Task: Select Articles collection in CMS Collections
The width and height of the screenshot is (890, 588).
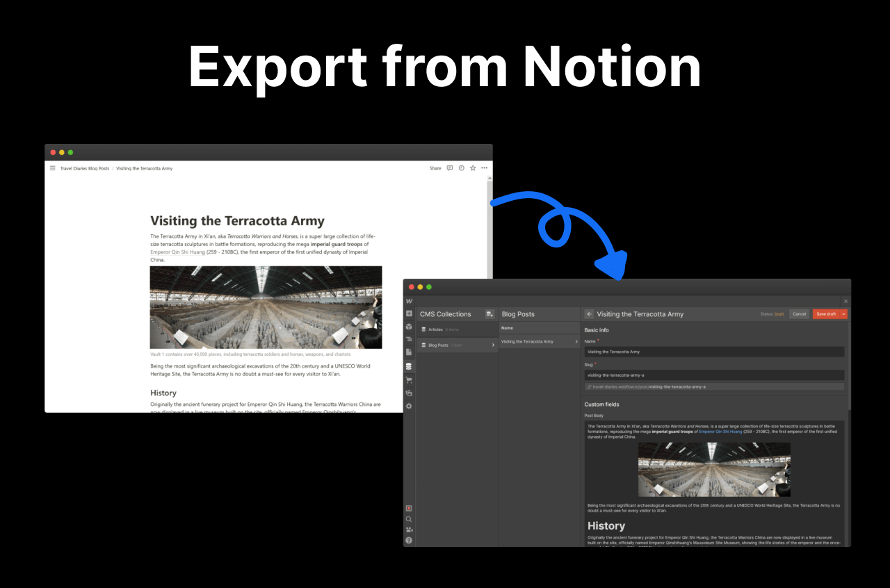Action: click(458, 329)
